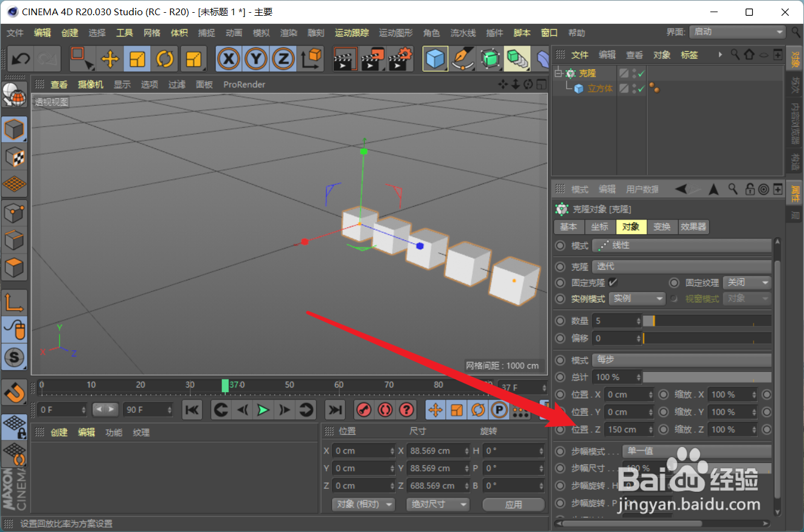Click the 偏移 slider bar
This screenshot has width=804, height=532.
click(707, 338)
